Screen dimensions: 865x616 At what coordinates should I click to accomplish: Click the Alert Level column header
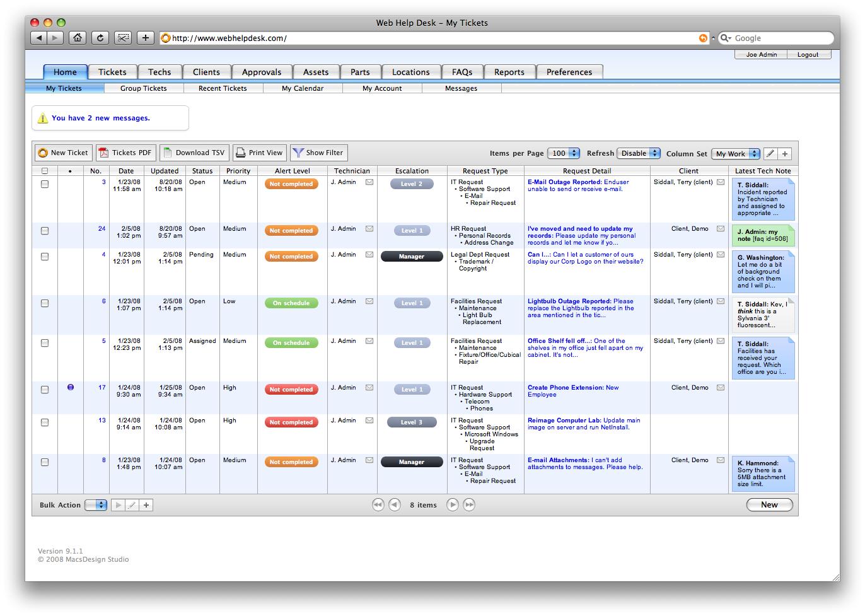click(x=293, y=171)
